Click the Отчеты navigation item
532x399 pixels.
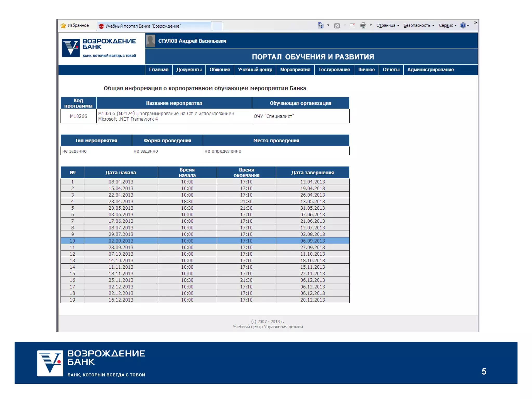391,70
